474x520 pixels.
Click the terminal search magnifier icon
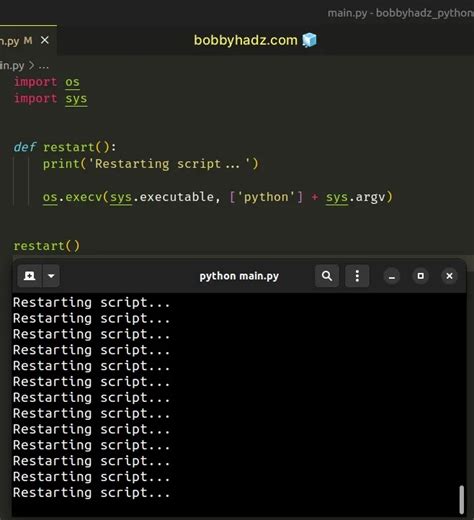point(327,276)
